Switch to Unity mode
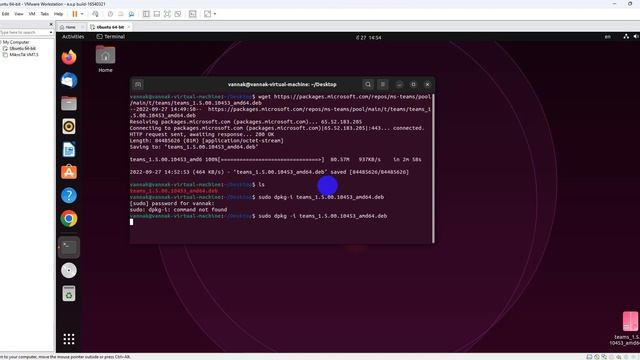The width and height of the screenshot is (640, 360). (178, 14)
